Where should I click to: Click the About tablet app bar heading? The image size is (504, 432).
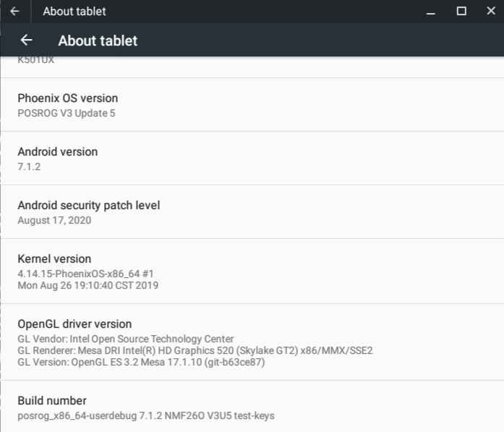pos(98,41)
